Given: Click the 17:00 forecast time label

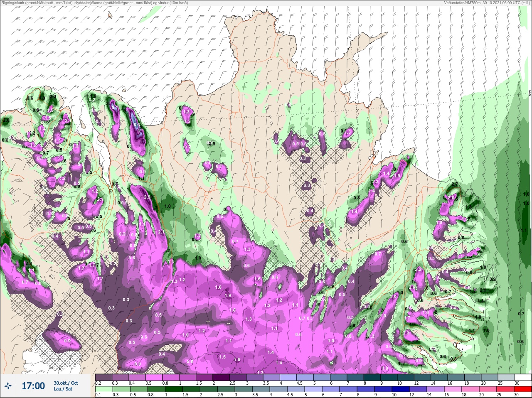Looking at the screenshot, I should [33, 386].
